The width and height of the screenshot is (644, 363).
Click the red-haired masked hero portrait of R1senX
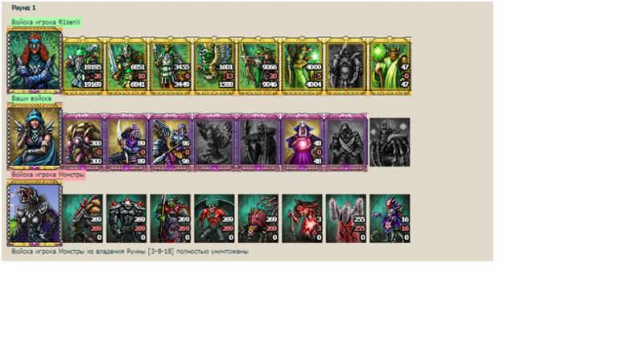click(x=35, y=60)
